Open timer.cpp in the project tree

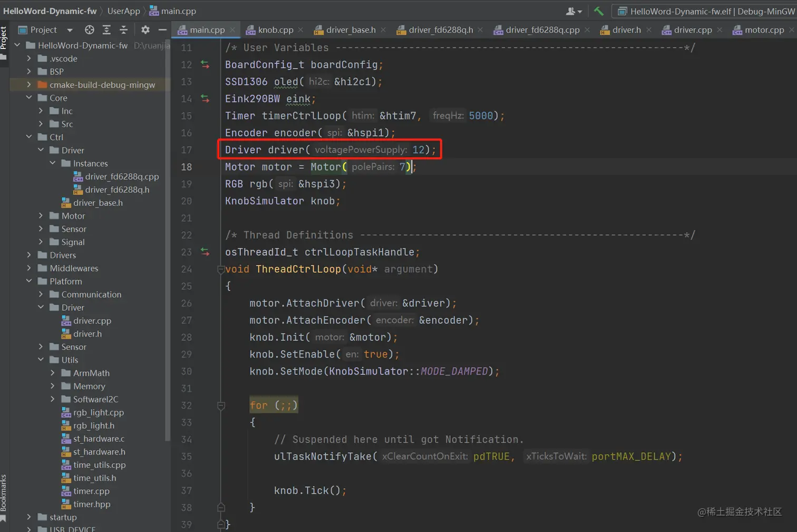click(91, 491)
